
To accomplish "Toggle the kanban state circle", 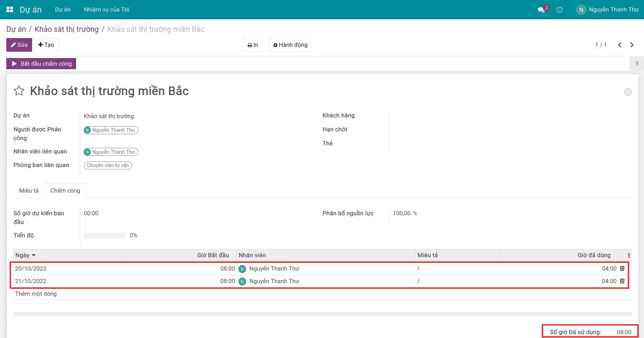I will tap(628, 92).
